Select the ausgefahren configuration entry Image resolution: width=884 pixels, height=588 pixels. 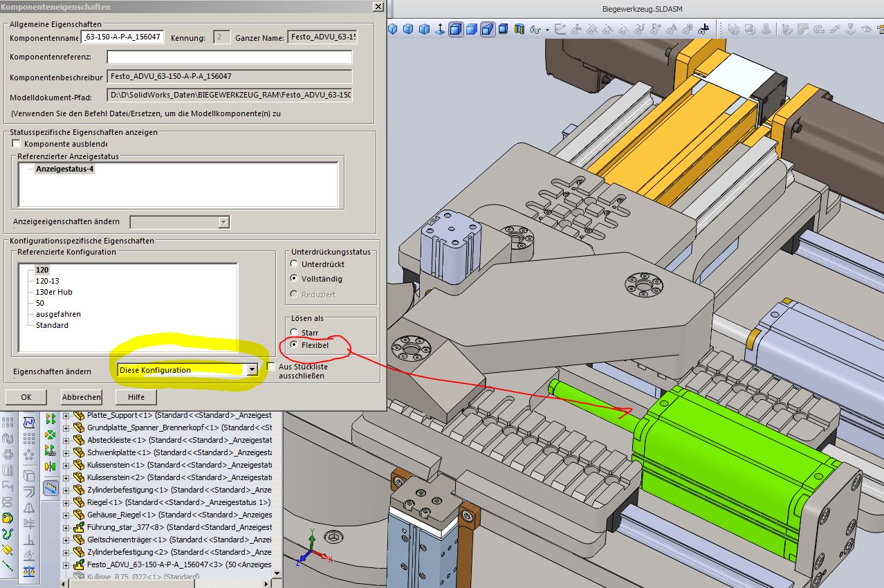58,314
